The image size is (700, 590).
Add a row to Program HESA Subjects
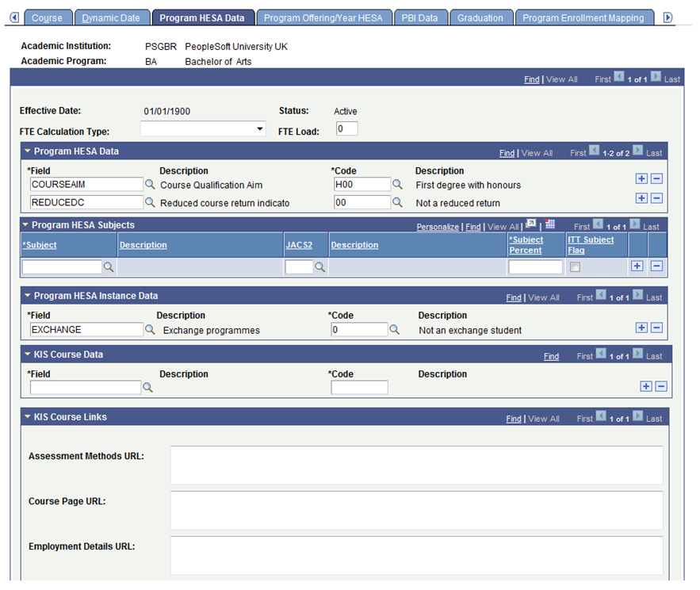[637, 266]
